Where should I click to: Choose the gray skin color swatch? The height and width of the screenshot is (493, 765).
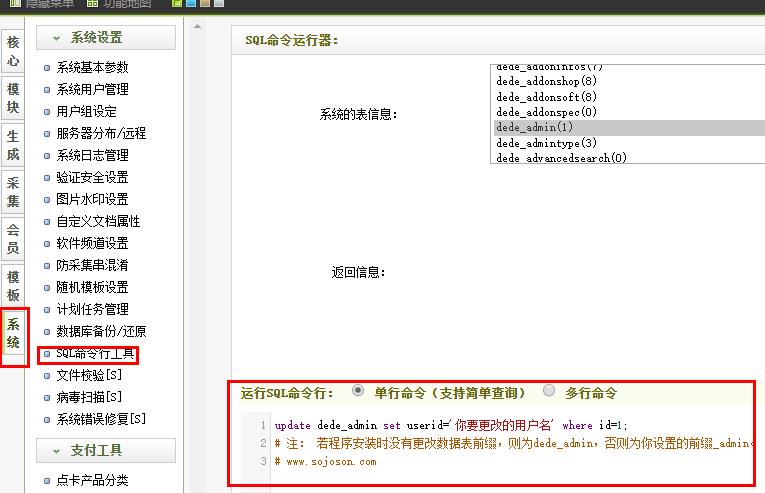click(x=219, y=3)
